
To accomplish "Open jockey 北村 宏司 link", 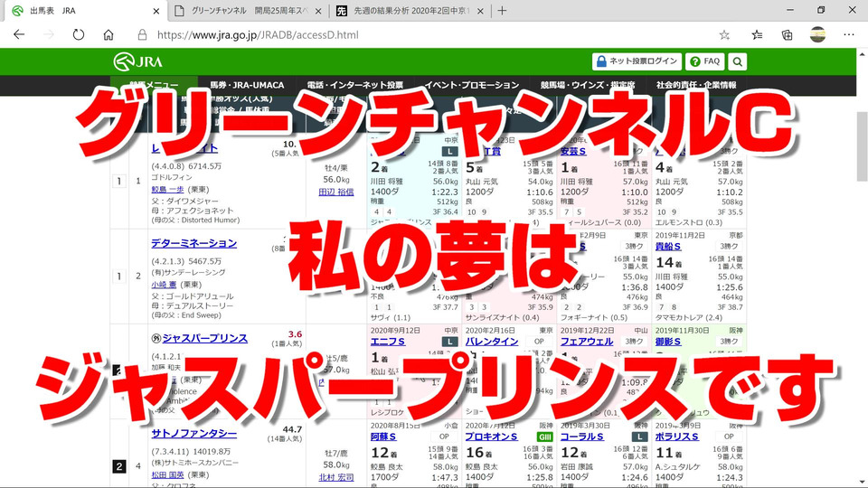I will click(x=336, y=477).
